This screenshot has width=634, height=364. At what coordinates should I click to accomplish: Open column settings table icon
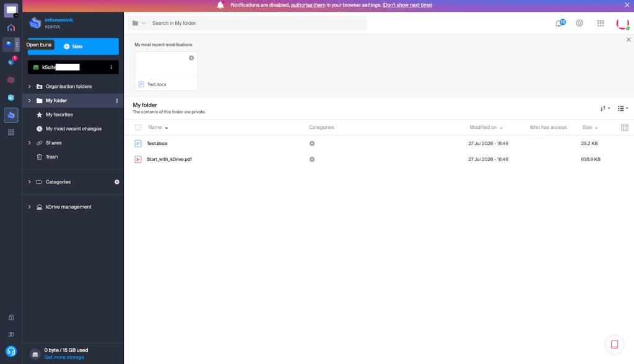[625, 128]
